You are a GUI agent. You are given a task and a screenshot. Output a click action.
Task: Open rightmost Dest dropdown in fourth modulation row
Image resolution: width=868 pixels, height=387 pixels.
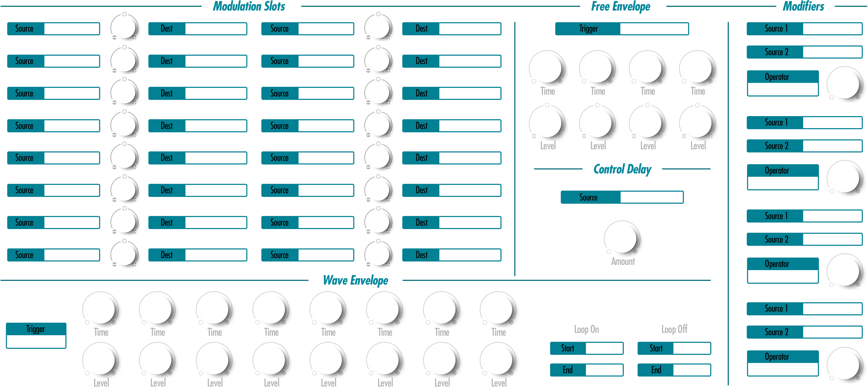(452, 126)
